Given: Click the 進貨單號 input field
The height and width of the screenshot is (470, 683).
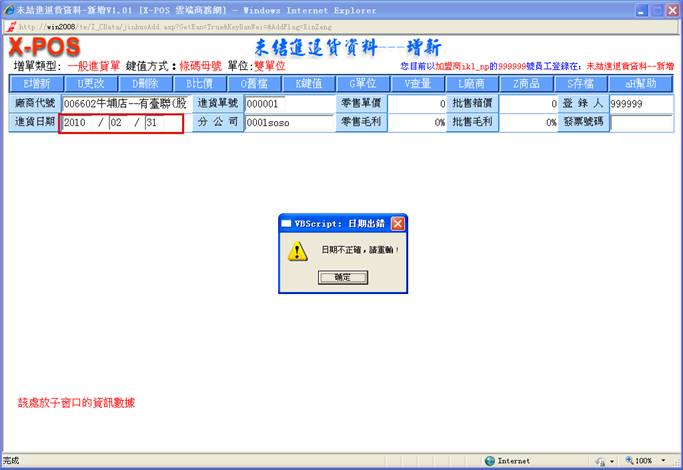Looking at the screenshot, I should [288, 103].
